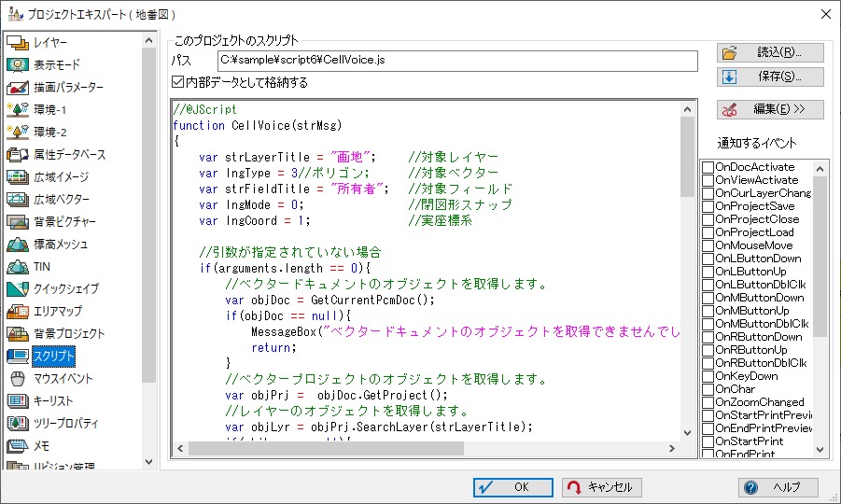
Task: Open 属性データベース icon
Action: click(17, 154)
